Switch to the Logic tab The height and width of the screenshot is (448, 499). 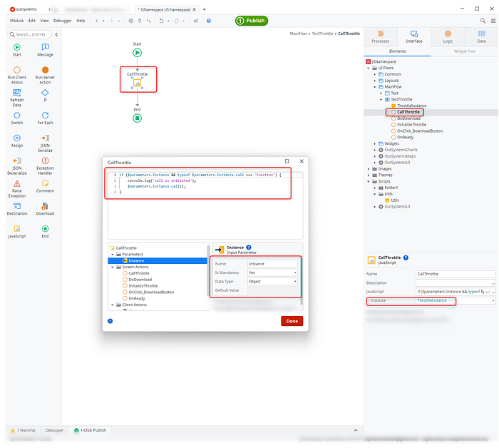(x=447, y=37)
